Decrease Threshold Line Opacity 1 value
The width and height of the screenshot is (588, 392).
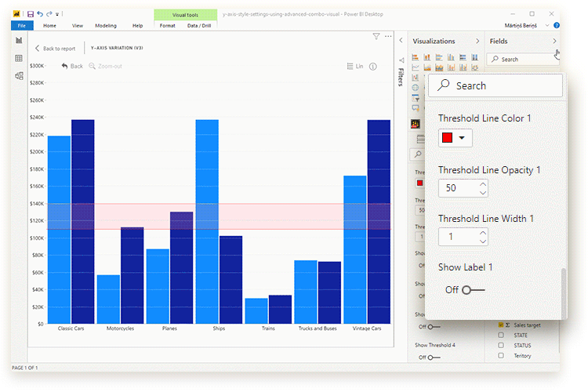point(483,193)
